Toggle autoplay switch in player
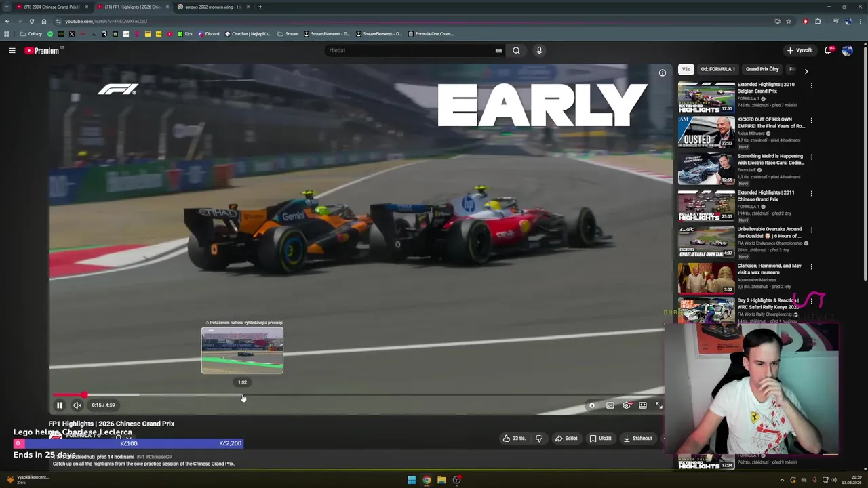Viewport: 868px width, 488px height. [592, 405]
